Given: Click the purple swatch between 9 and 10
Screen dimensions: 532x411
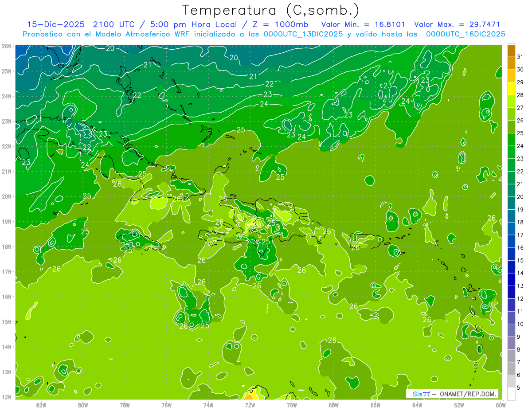Looking at the screenshot, I should (511, 330).
